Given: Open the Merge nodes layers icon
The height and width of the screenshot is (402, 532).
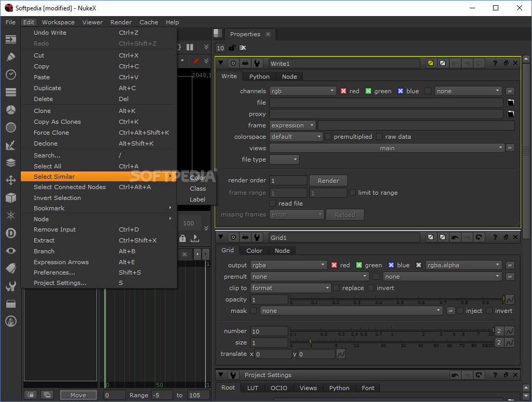Looking at the screenshot, I should click(x=11, y=163).
